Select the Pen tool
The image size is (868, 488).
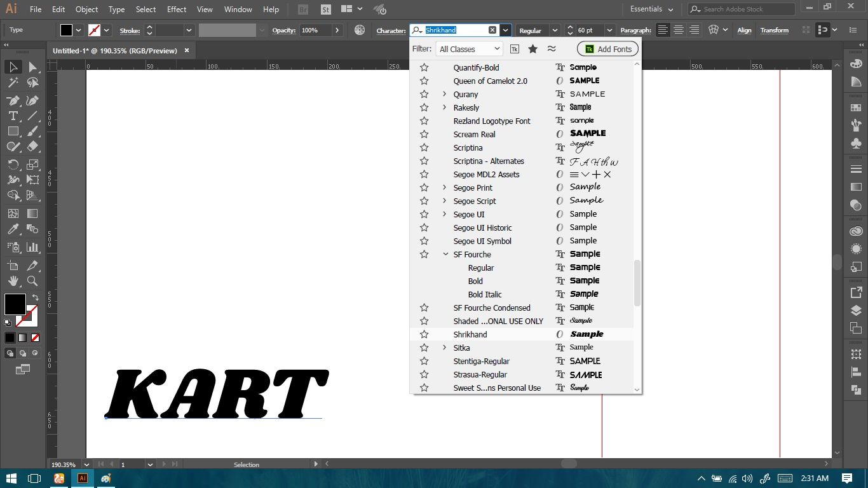tap(13, 100)
